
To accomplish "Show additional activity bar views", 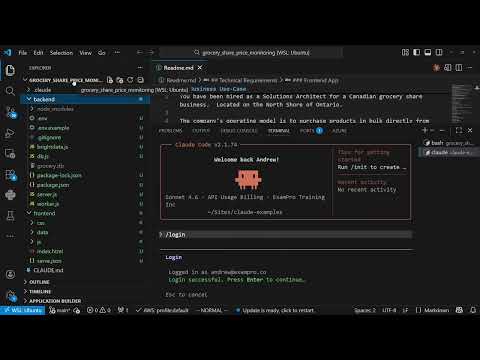I will (10, 236).
